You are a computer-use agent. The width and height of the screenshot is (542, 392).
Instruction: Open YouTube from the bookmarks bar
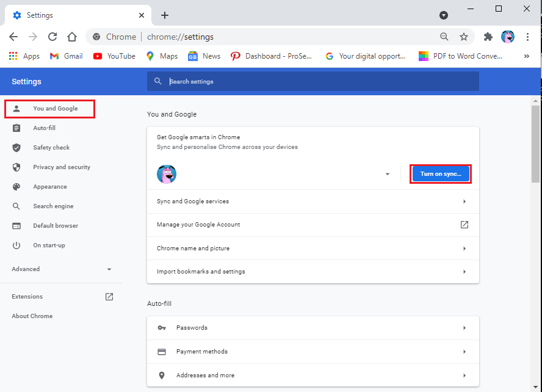click(x=114, y=56)
